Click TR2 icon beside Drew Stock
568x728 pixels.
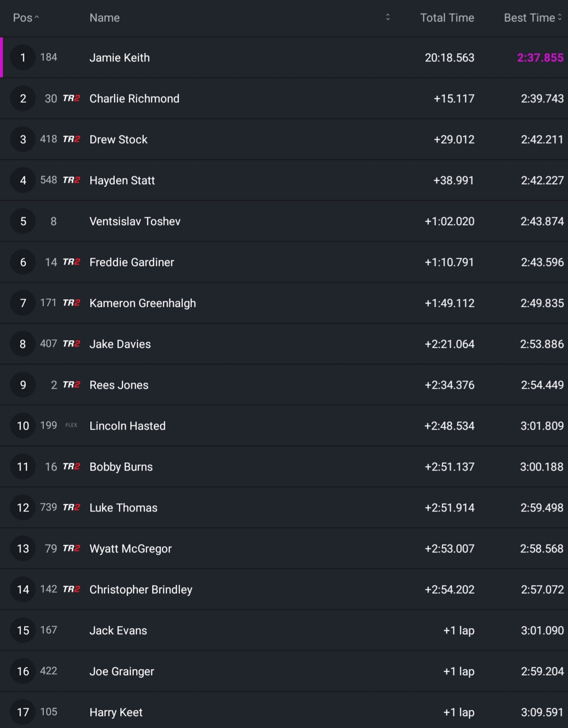(71, 139)
